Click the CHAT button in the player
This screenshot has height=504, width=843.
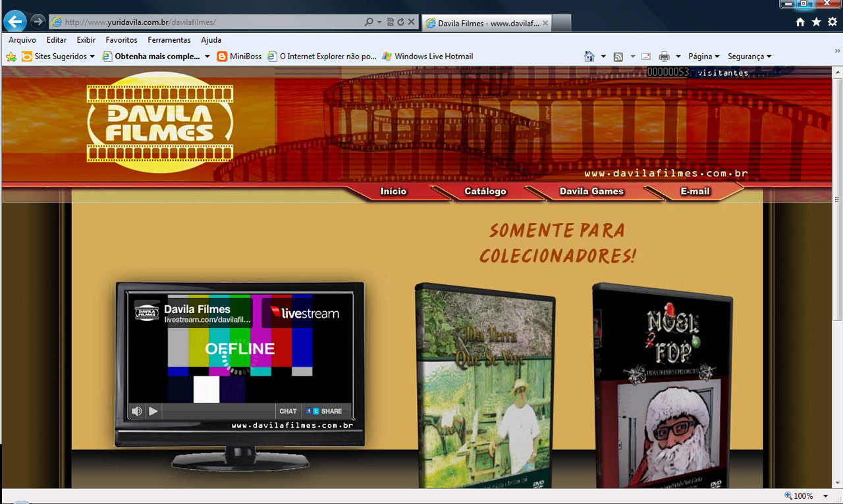[288, 411]
